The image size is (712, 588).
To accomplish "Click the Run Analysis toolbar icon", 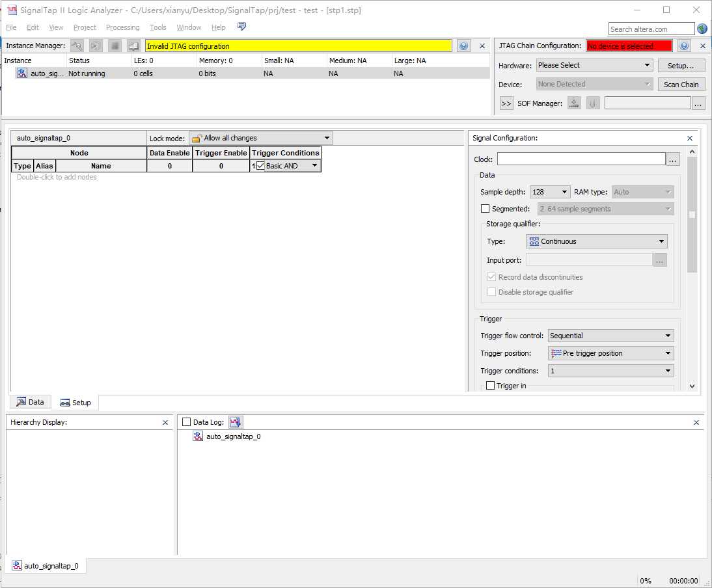I will click(x=77, y=46).
